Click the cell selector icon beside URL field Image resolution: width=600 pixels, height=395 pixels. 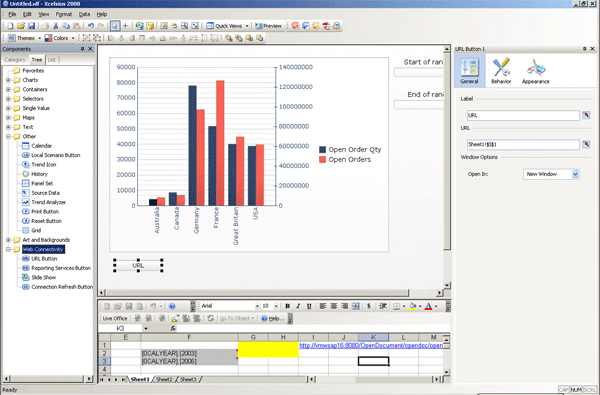586,144
